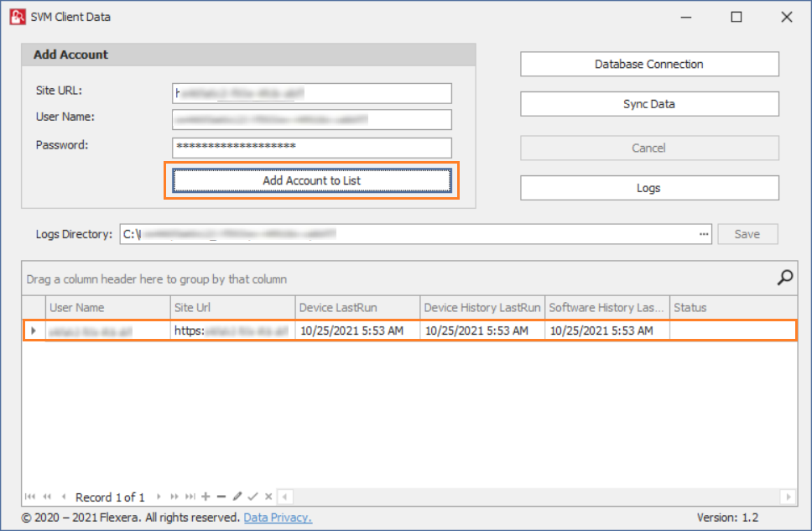The image size is (812, 531).
Task: Jump to previous page of records
Action: (x=47, y=497)
